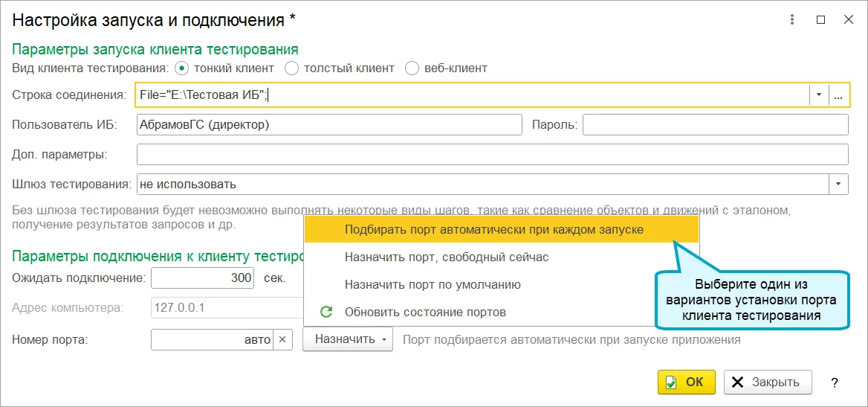The width and height of the screenshot is (868, 407).
Task: Click the Доп. параметры input field
Action: pyautogui.click(x=492, y=155)
